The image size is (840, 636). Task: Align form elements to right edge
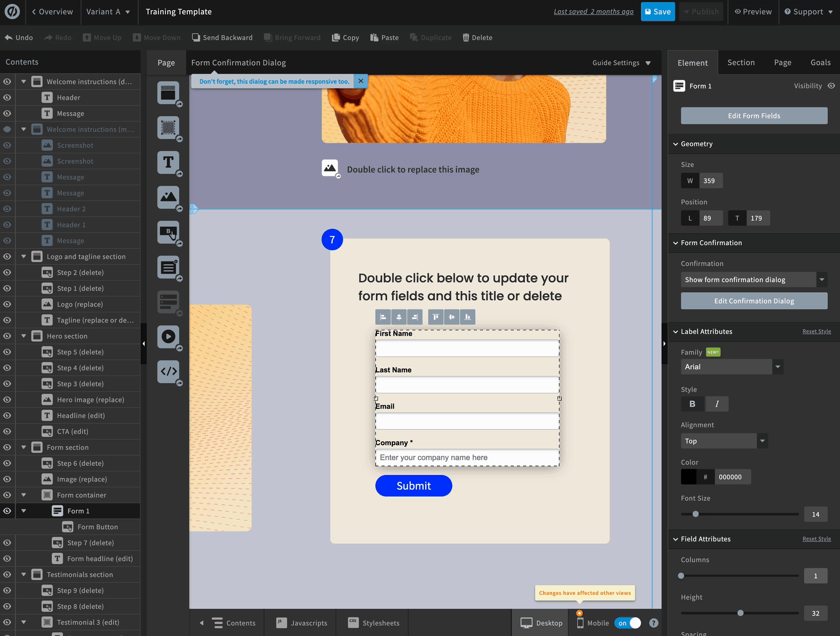click(415, 317)
